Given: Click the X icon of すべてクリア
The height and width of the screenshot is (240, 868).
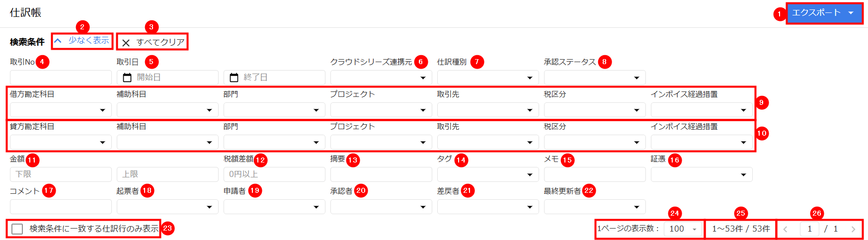Looking at the screenshot, I should [x=126, y=43].
